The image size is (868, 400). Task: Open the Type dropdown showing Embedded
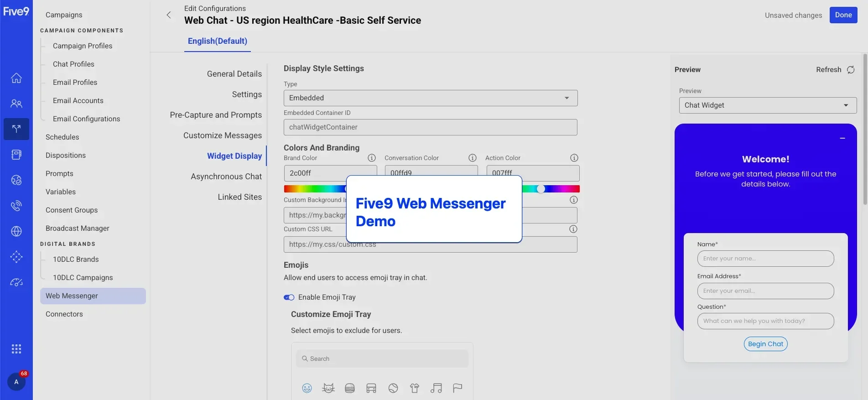click(431, 98)
